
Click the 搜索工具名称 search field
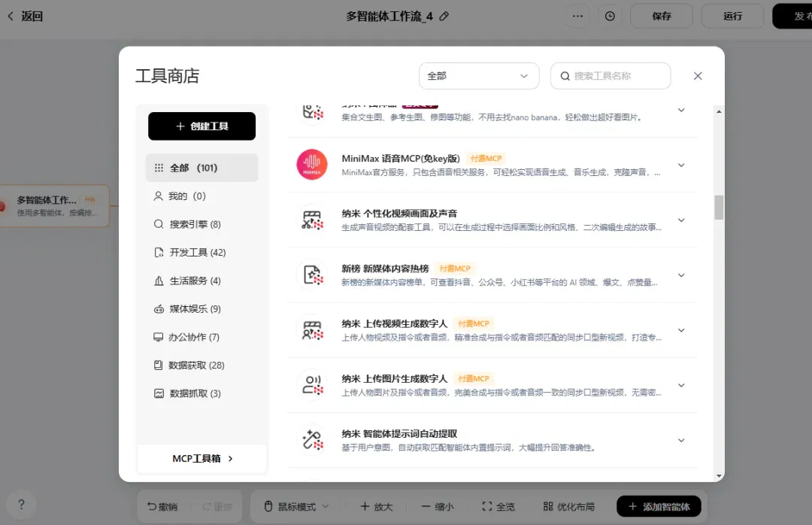pyautogui.click(x=611, y=76)
